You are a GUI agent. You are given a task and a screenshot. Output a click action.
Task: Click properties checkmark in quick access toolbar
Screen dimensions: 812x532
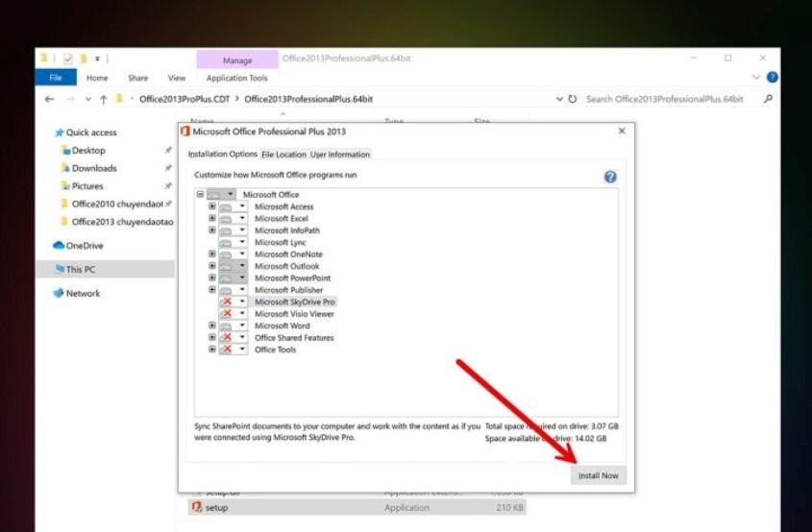pos(68,59)
